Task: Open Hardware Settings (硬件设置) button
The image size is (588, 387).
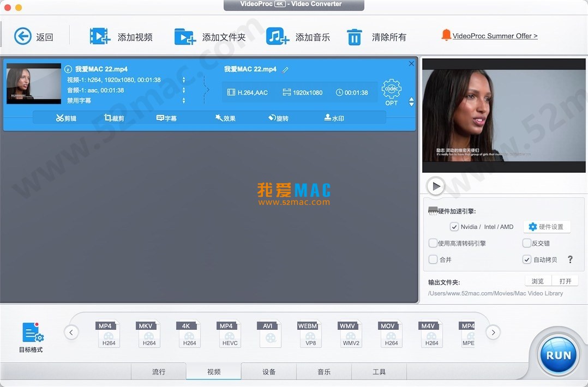Action: [547, 227]
